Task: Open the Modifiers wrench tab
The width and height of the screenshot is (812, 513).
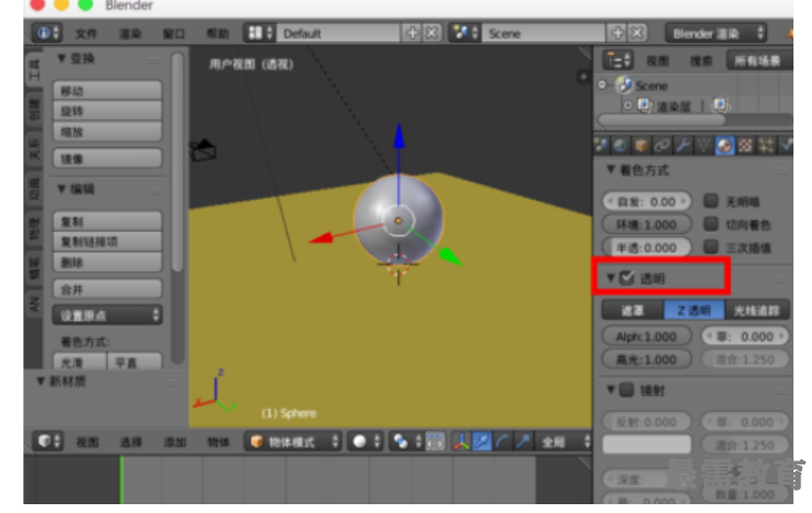Action: point(682,145)
